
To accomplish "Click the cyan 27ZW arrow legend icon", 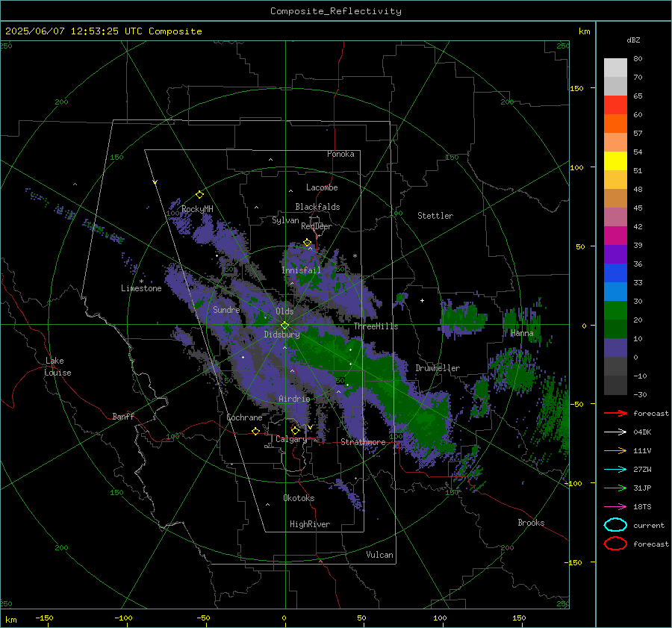I will [615, 470].
